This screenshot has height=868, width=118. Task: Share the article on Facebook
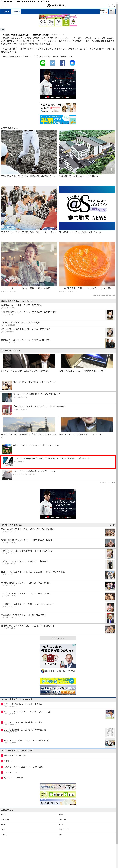(x=63, y=63)
